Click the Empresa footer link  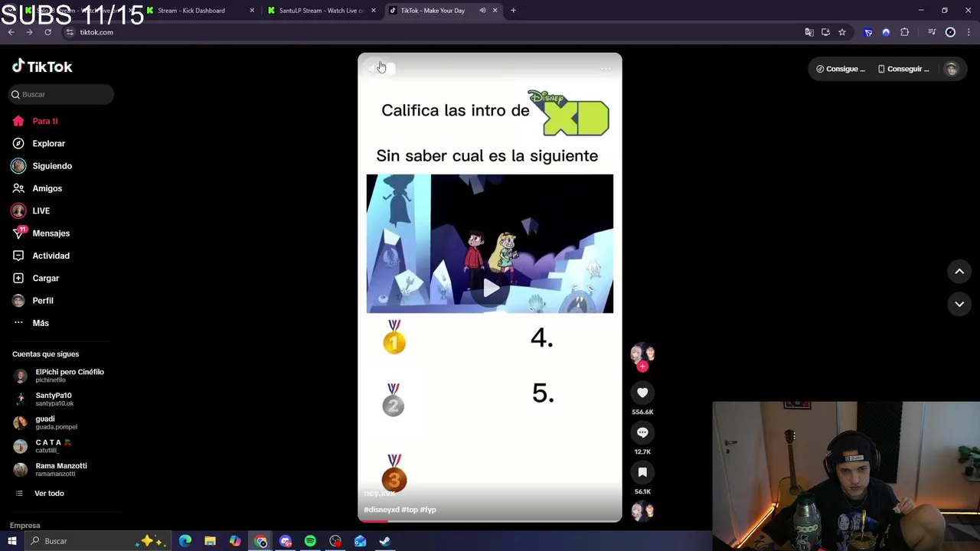(24, 526)
